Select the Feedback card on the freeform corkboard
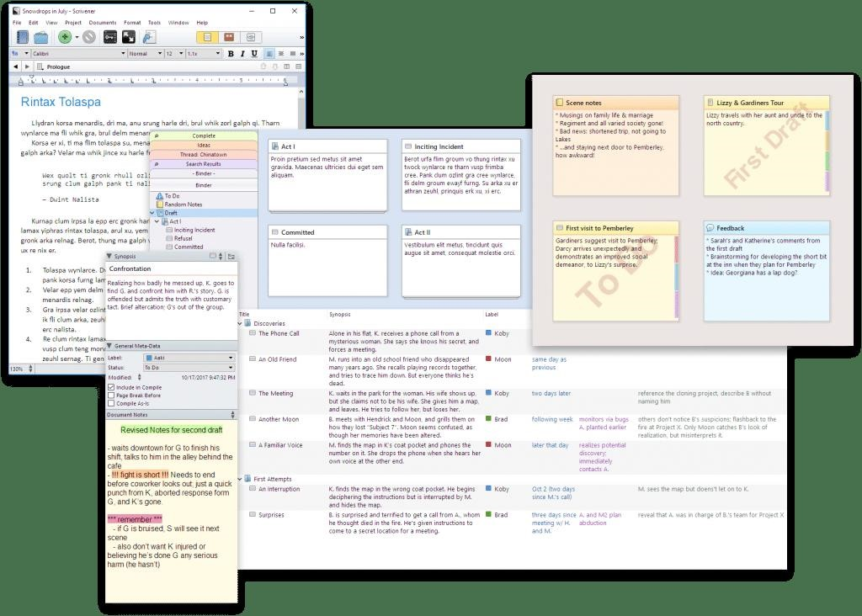Viewport: 862px width, 616px height. [766, 272]
